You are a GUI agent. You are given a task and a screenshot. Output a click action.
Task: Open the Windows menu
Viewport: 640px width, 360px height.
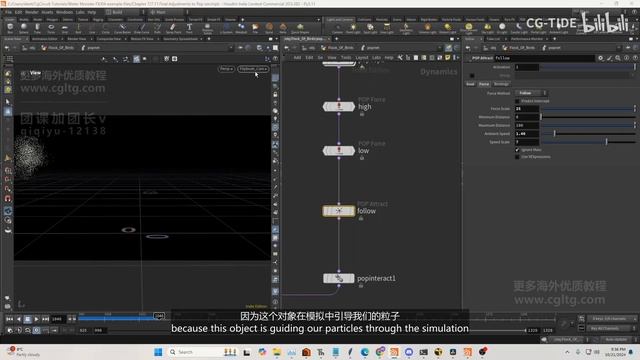[64, 12]
